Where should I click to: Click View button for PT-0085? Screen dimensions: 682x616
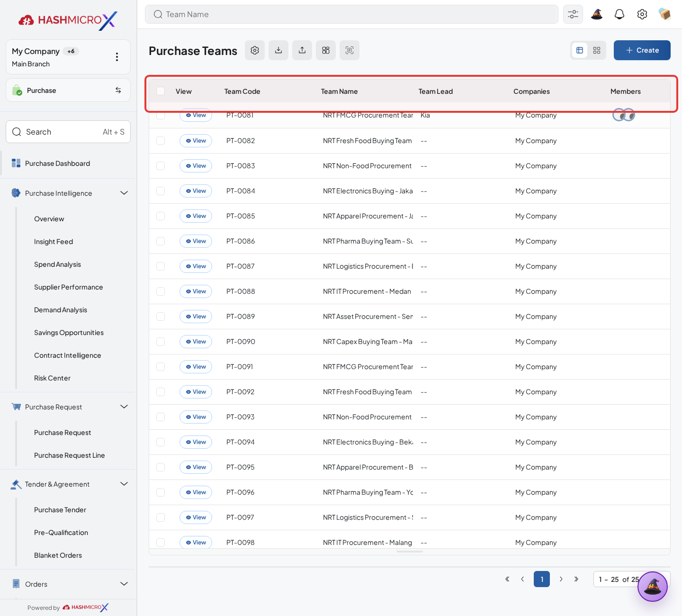[196, 216]
